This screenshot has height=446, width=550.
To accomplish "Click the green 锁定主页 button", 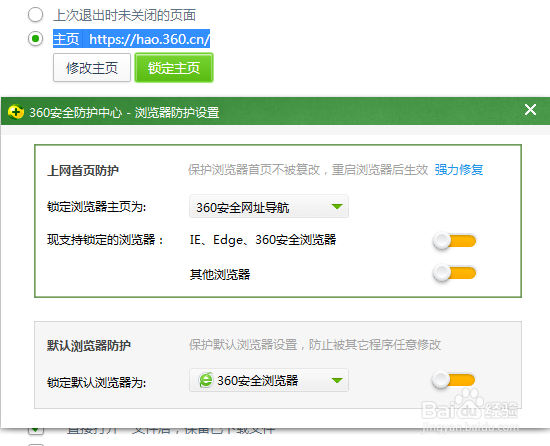I will point(174,68).
